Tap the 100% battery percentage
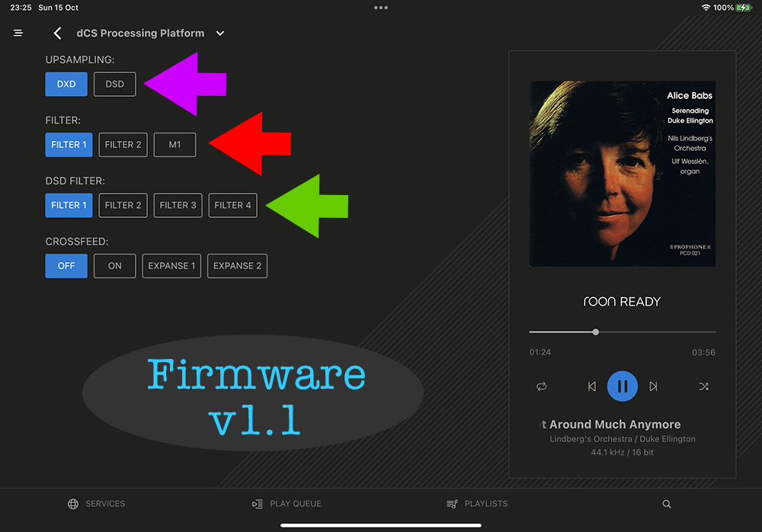Image resolution: width=762 pixels, height=532 pixels. [723, 8]
